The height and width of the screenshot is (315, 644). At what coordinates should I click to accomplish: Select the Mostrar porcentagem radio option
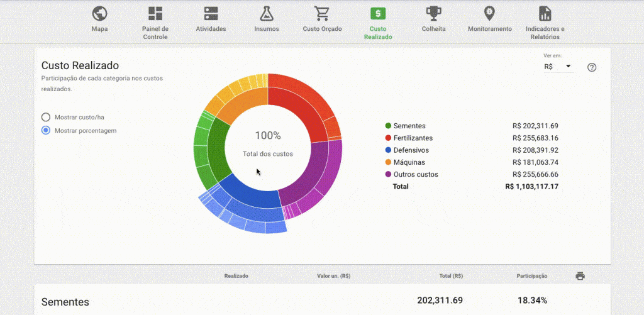46,131
